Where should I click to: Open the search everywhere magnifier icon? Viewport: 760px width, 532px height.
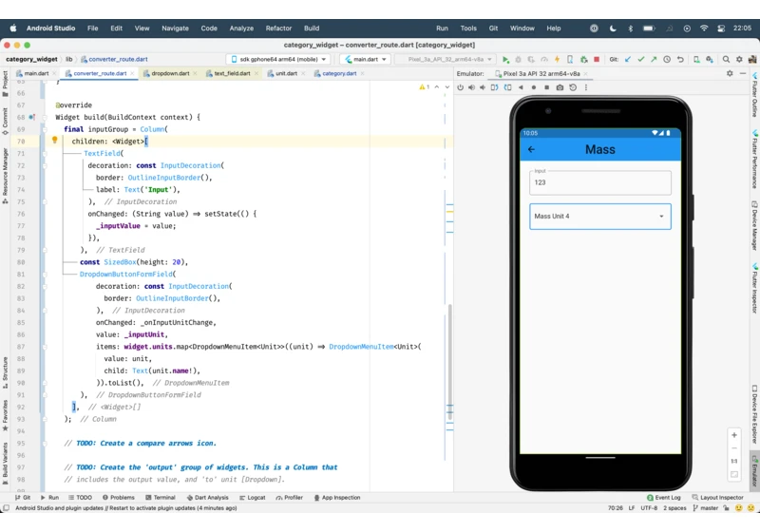point(726,59)
